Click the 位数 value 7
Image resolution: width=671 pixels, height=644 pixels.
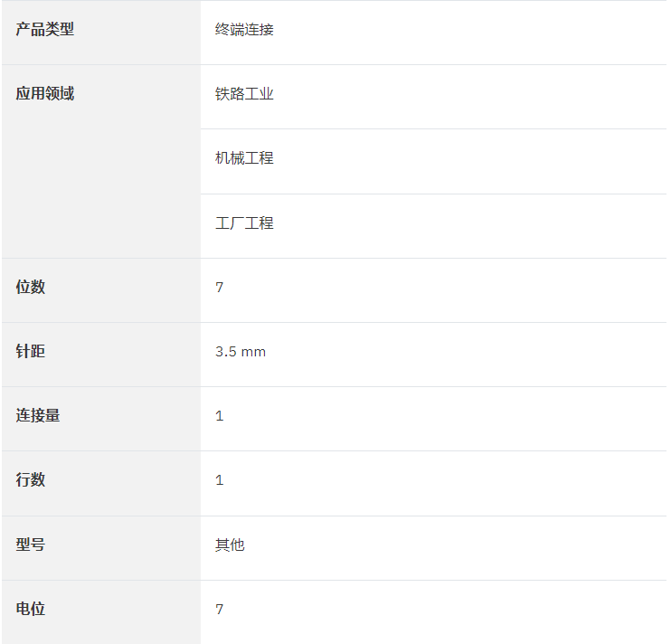coord(220,287)
